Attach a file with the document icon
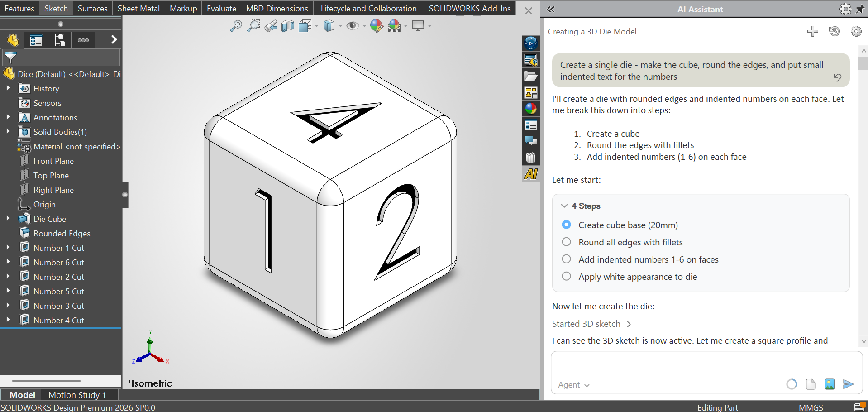 (811, 384)
